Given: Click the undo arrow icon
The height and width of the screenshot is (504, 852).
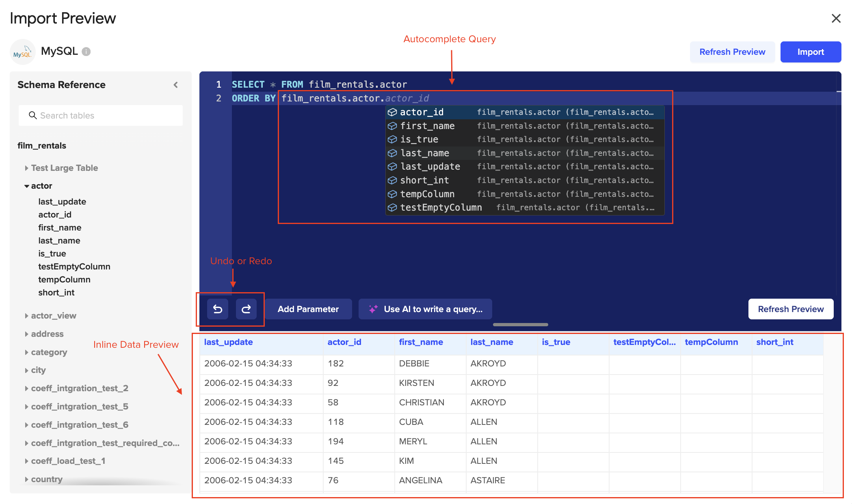Looking at the screenshot, I should (x=218, y=309).
